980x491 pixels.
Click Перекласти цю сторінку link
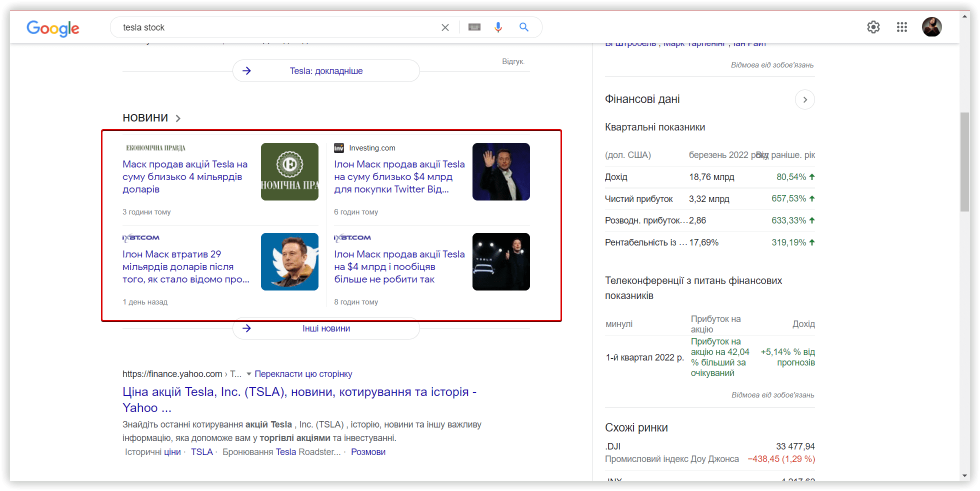pos(303,374)
